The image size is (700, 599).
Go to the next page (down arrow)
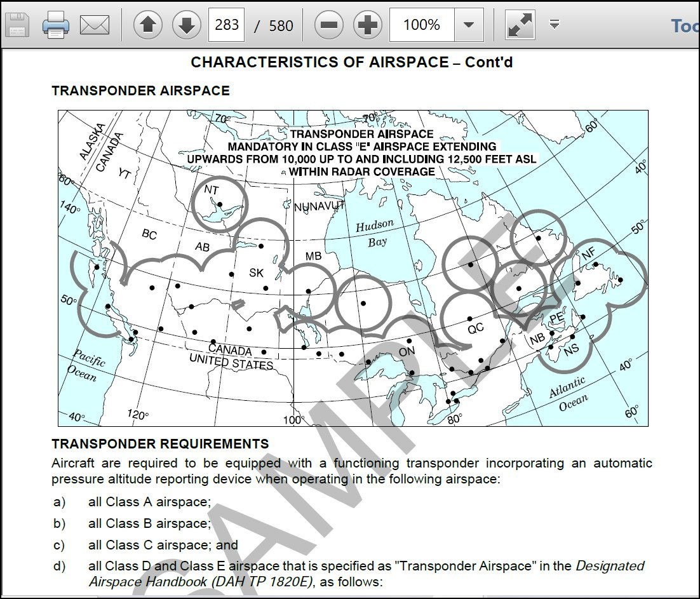point(186,25)
